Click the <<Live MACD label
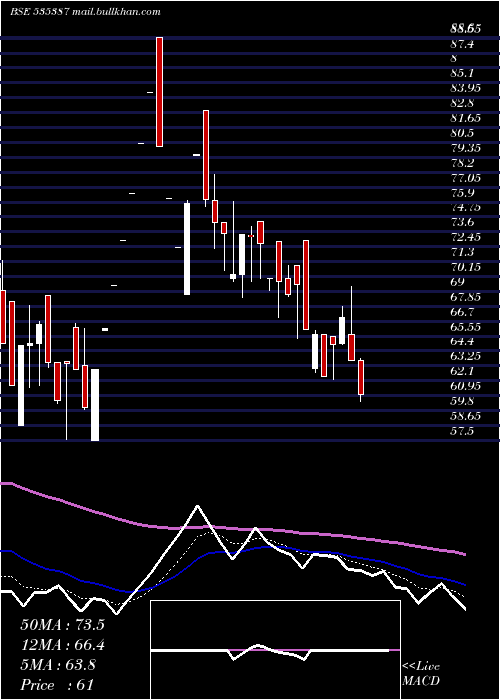500x700 pixels. point(421,674)
